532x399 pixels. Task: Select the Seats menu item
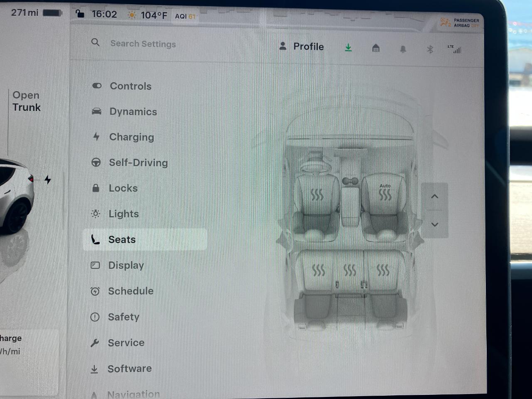[145, 239]
